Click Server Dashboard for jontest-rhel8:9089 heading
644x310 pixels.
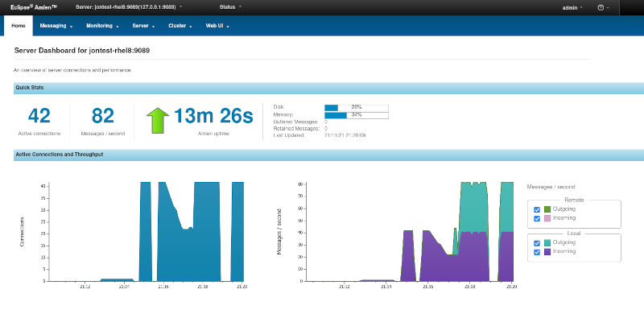[82, 51]
